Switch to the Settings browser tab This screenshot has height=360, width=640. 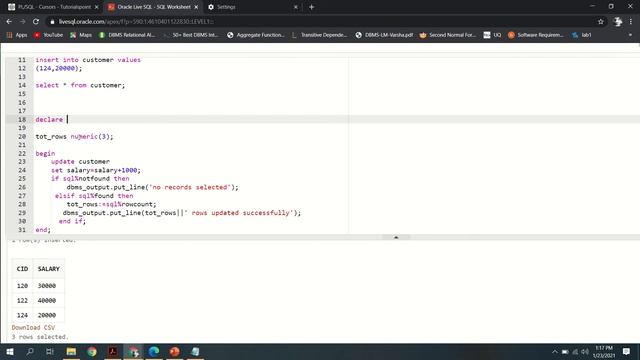coord(226,7)
